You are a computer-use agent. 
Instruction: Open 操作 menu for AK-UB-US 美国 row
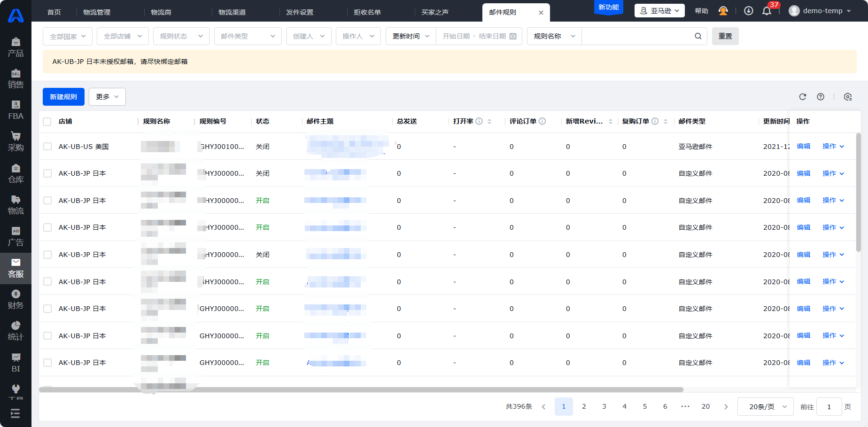(x=833, y=146)
